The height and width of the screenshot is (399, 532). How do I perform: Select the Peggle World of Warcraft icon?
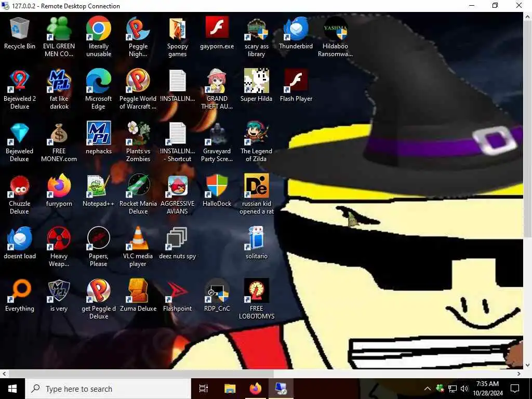click(x=138, y=89)
